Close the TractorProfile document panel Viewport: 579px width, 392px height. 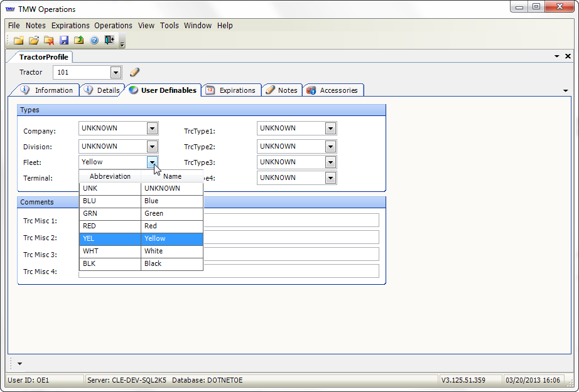(x=568, y=56)
